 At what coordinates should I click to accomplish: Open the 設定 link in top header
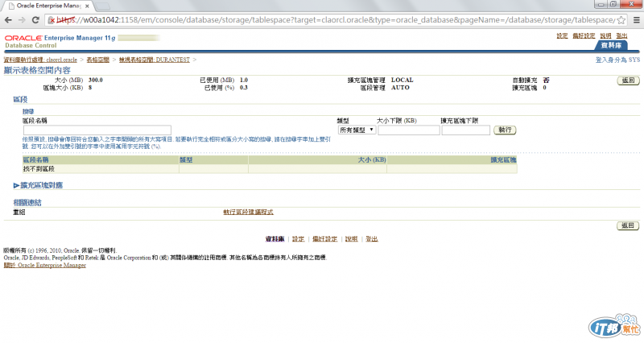[x=562, y=35]
